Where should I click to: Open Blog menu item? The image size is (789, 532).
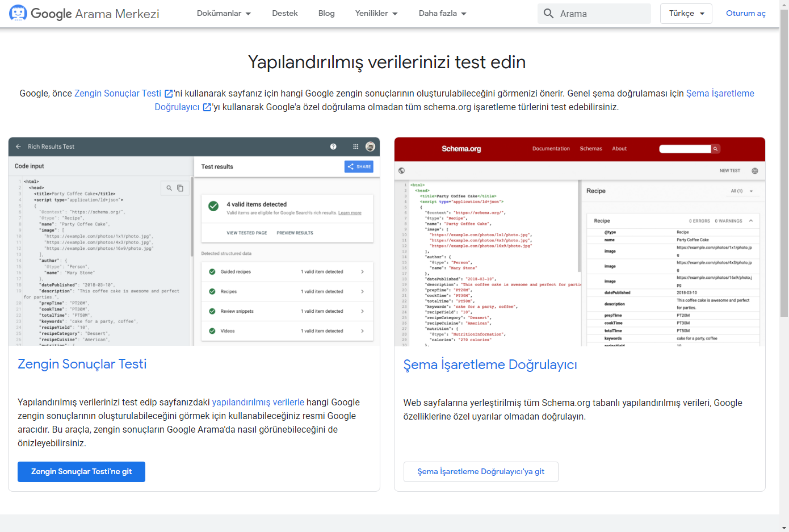click(x=326, y=13)
